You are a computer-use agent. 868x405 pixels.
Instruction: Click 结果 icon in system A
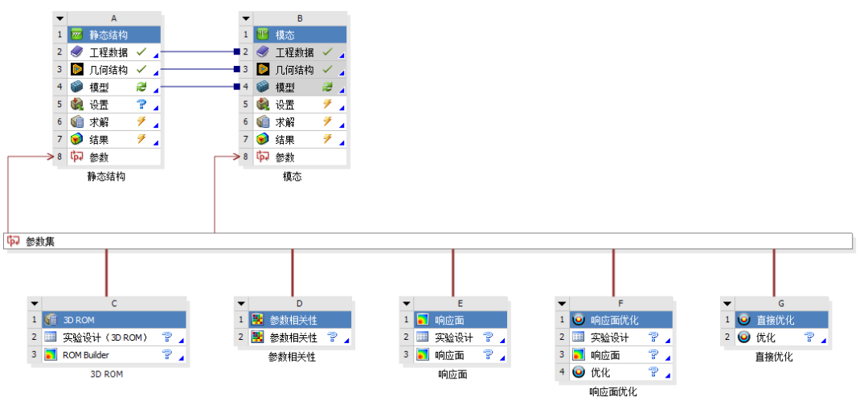point(77,140)
